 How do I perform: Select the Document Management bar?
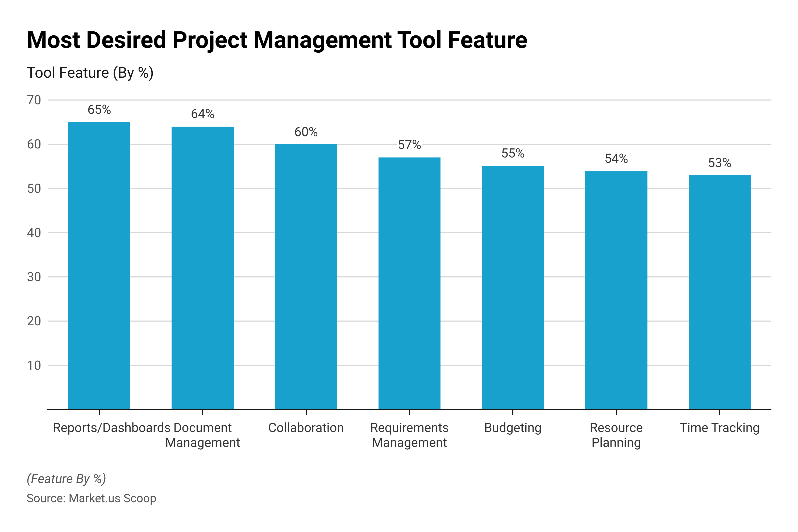[x=202, y=268]
